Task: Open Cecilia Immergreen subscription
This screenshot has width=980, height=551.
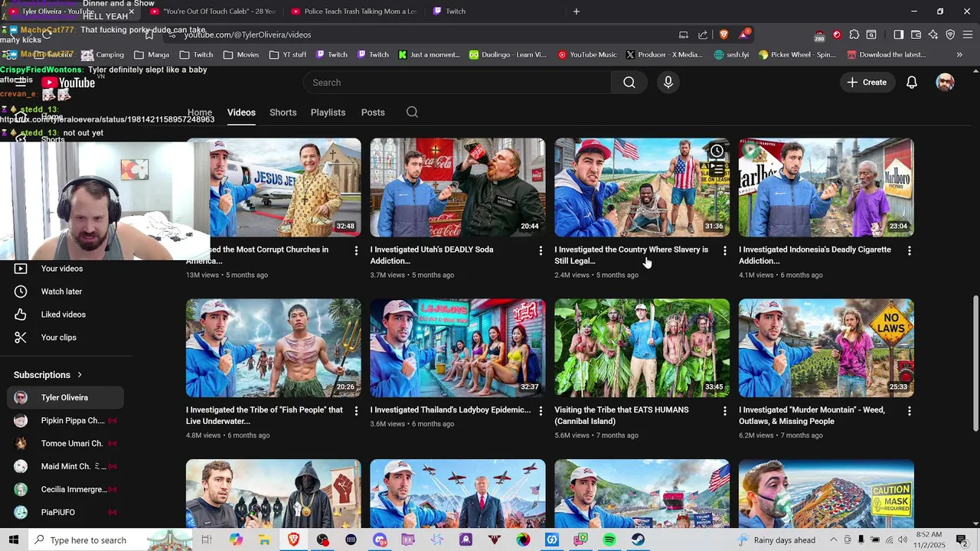Action: [x=66, y=490]
